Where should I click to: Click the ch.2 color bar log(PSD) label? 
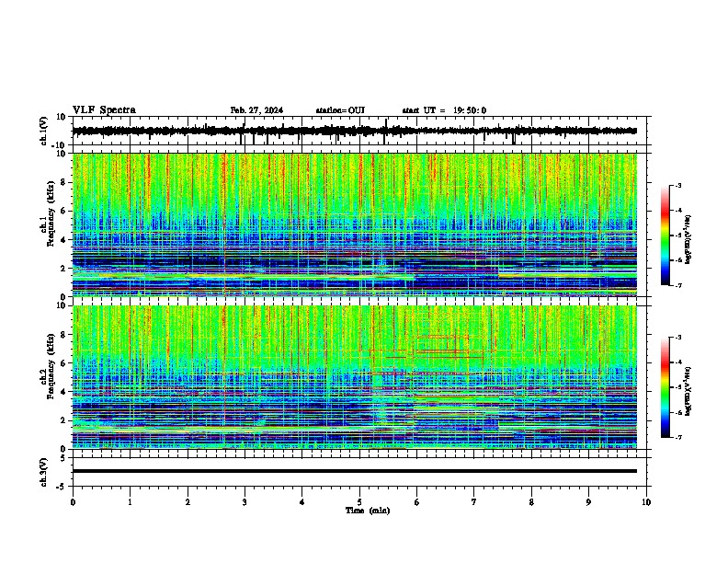(x=688, y=391)
